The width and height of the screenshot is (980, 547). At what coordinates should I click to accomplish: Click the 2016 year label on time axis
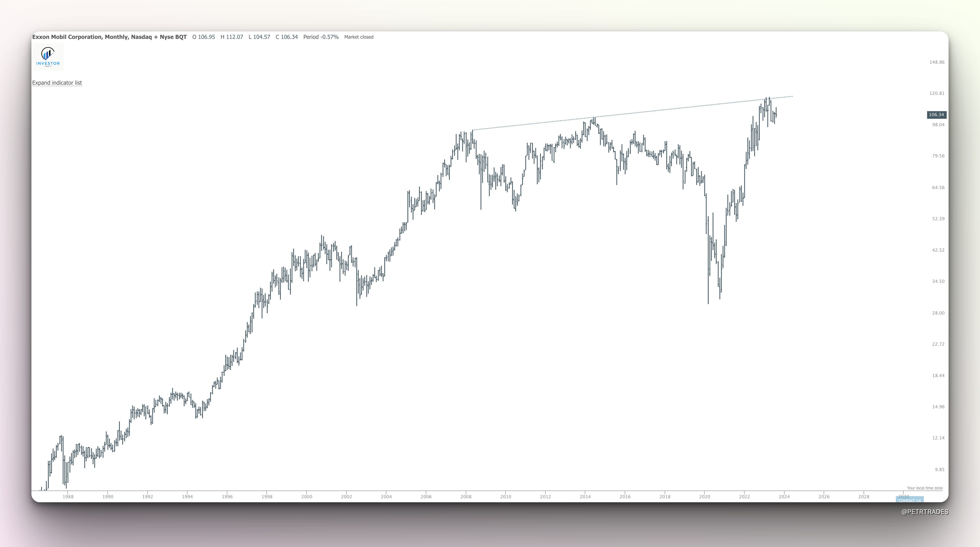625,496
